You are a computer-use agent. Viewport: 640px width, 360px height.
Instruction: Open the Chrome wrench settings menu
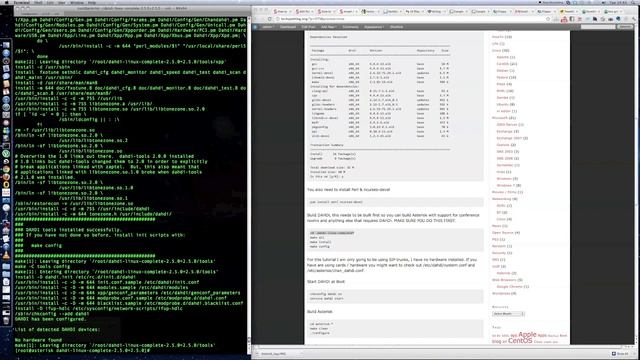tap(634, 19)
